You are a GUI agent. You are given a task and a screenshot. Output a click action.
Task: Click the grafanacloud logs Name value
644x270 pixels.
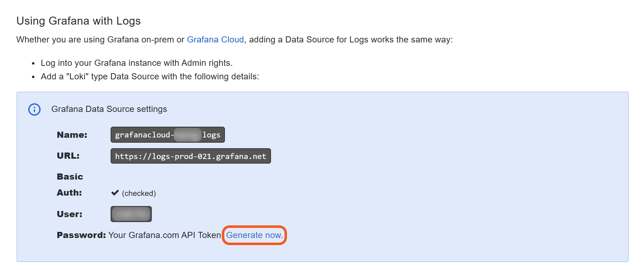[x=167, y=135]
